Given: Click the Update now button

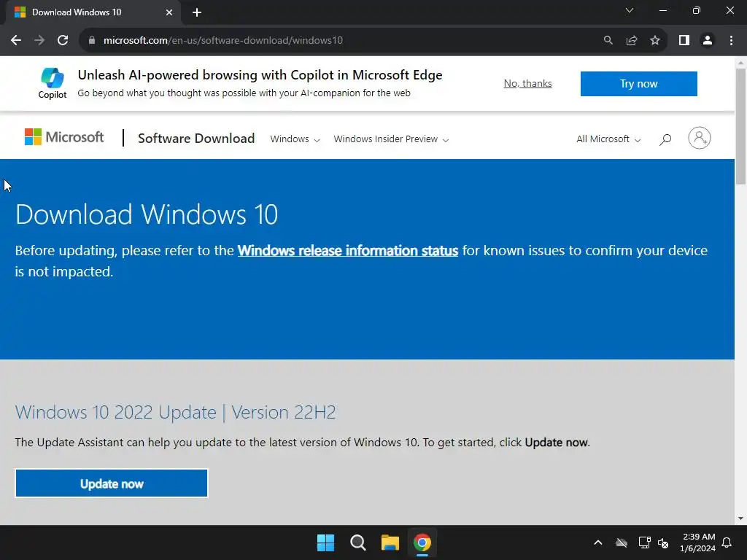Looking at the screenshot, I should (x=112, y=483).
